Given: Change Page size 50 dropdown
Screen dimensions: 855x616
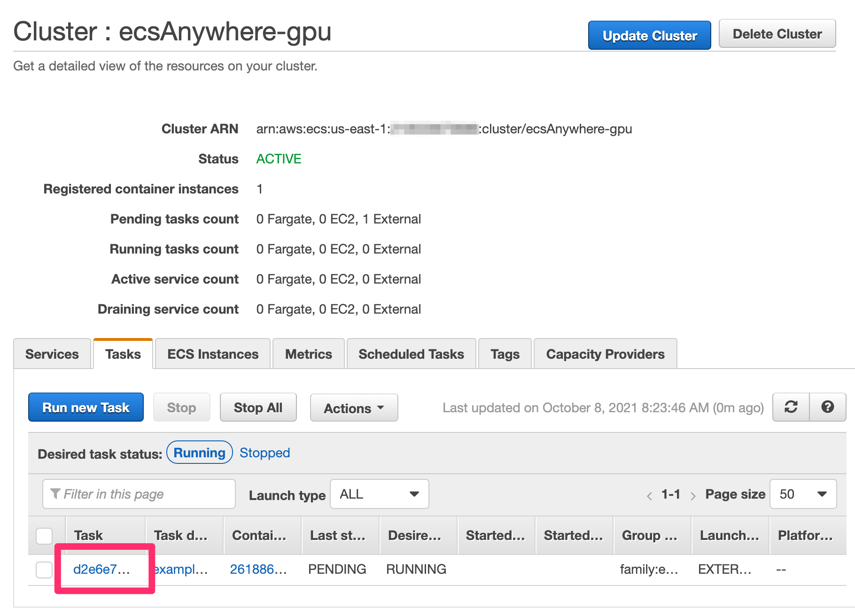Looking at the screenshot, I should pos(803,494).
